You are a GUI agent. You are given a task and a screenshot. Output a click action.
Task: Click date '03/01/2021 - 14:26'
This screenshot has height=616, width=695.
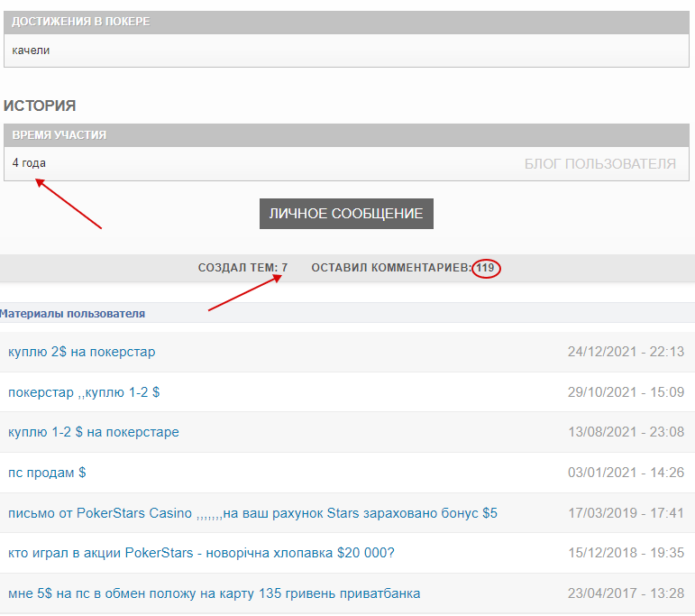(626, 473)
